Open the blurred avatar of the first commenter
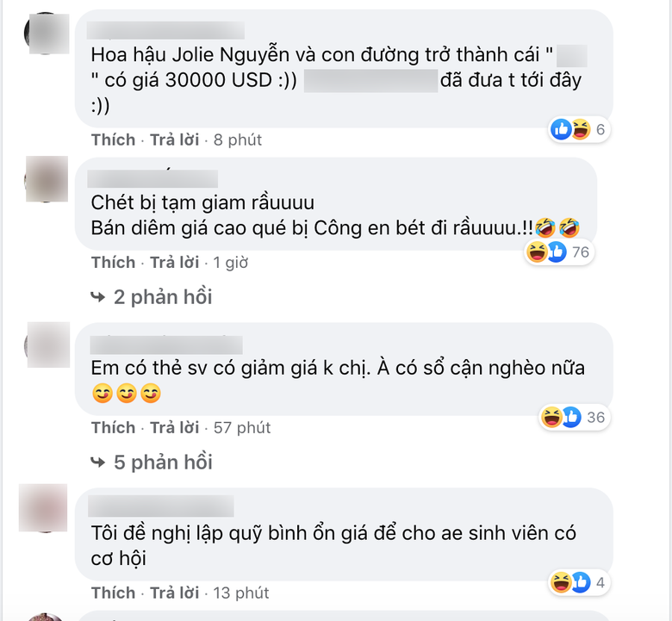Image resolution: width=672 pixels, height=621 pixels. [47, 34]
